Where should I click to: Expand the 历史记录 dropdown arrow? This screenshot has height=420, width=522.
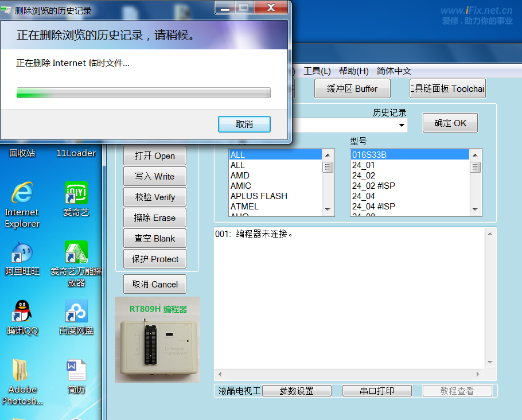402,125
